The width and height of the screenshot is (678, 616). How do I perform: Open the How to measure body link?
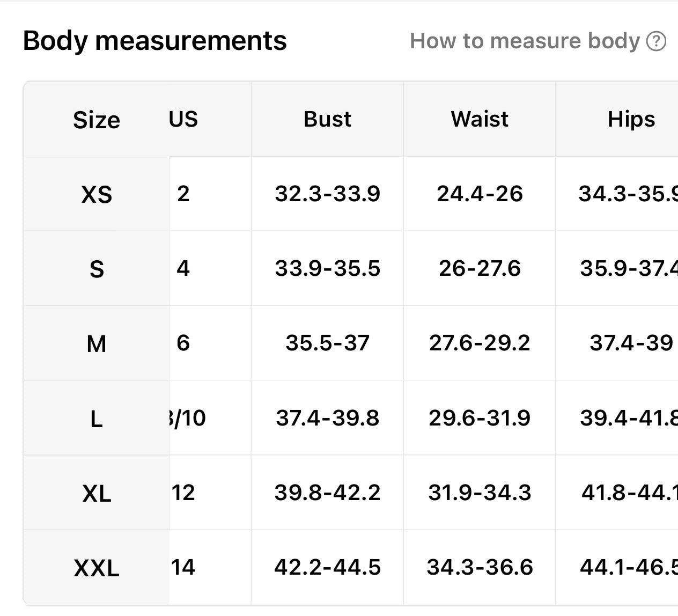[x=525, y=41]
